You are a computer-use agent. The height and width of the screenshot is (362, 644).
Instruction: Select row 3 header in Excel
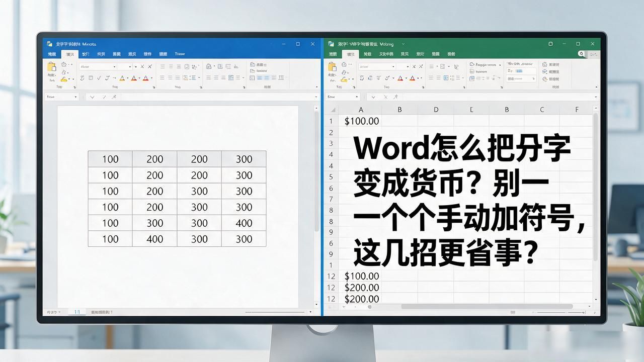pos(331,144)
